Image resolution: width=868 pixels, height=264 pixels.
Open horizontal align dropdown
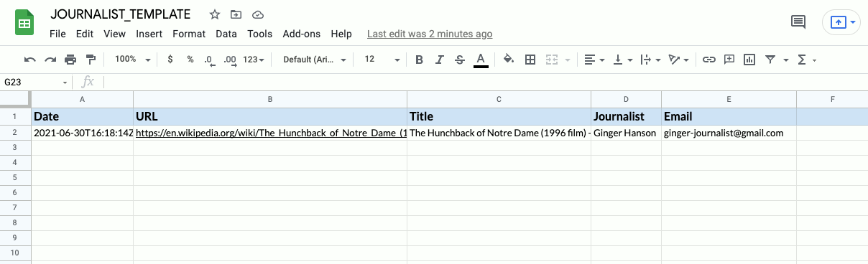click(594, 60)
